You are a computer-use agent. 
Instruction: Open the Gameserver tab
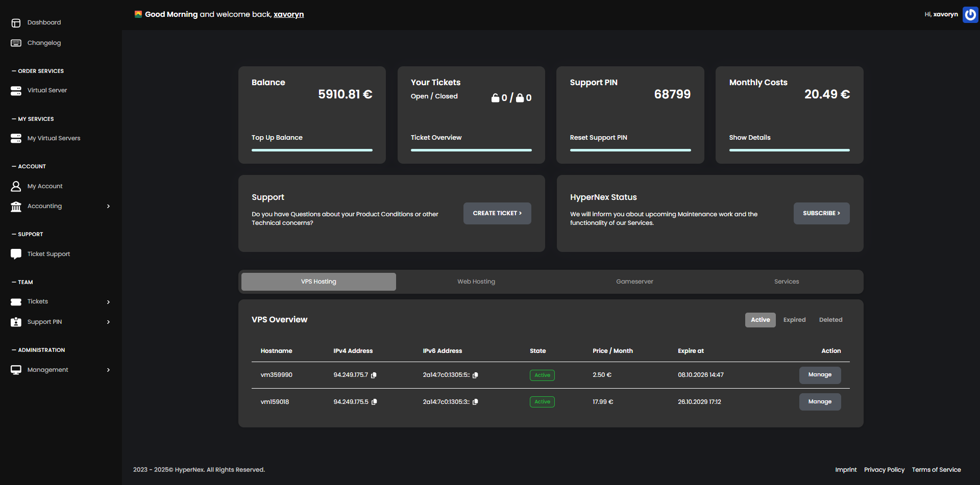(634, 281)
